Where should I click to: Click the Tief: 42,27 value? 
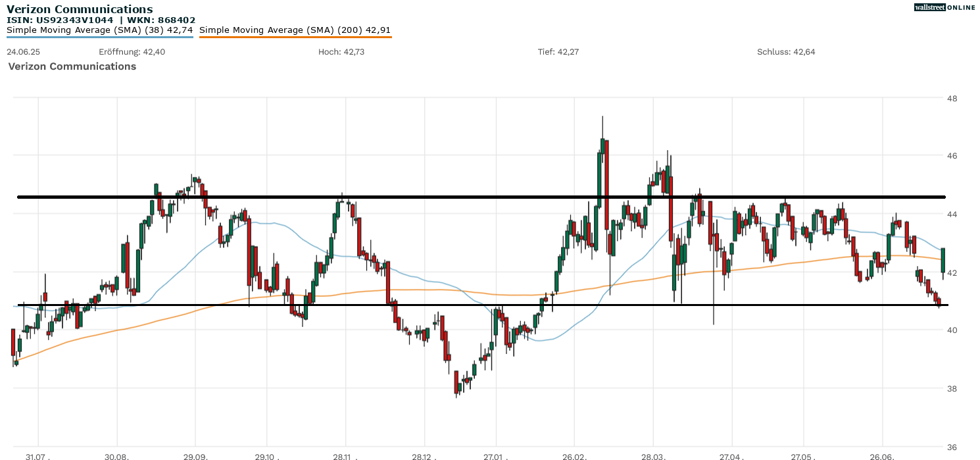[x=558, y=52]
